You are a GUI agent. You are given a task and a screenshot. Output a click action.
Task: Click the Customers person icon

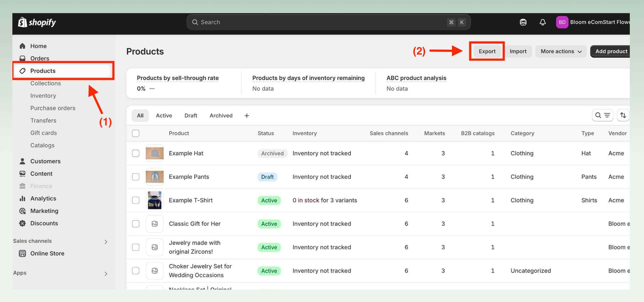click(x=22, y=161)
